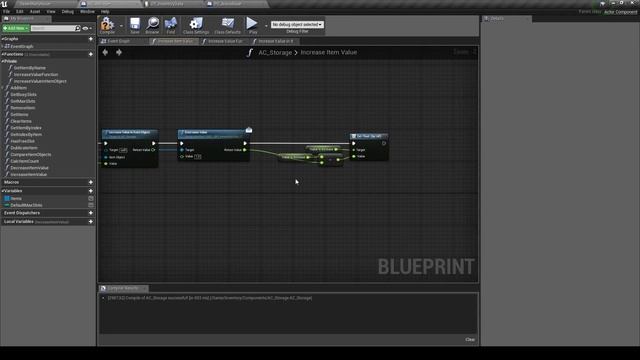The height and width of the screenshot is (360, 640).
Task: Add a new function with plus button
Action: [x=91, y=54]
